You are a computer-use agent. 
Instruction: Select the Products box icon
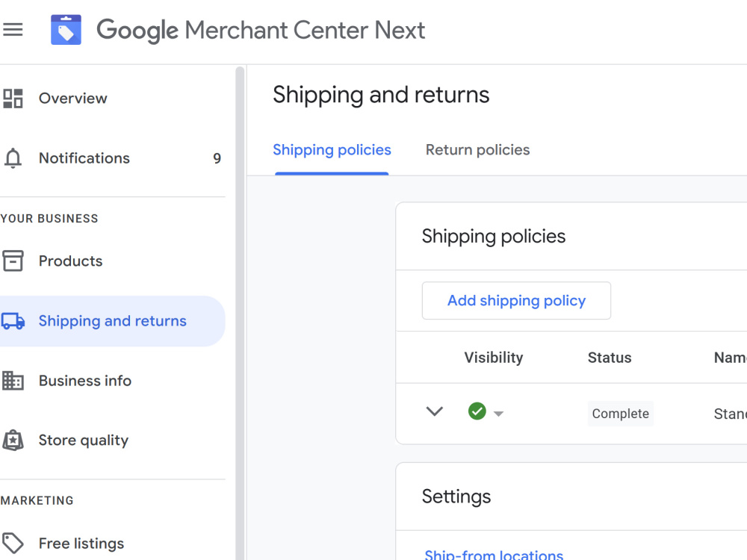coord(13,261)
